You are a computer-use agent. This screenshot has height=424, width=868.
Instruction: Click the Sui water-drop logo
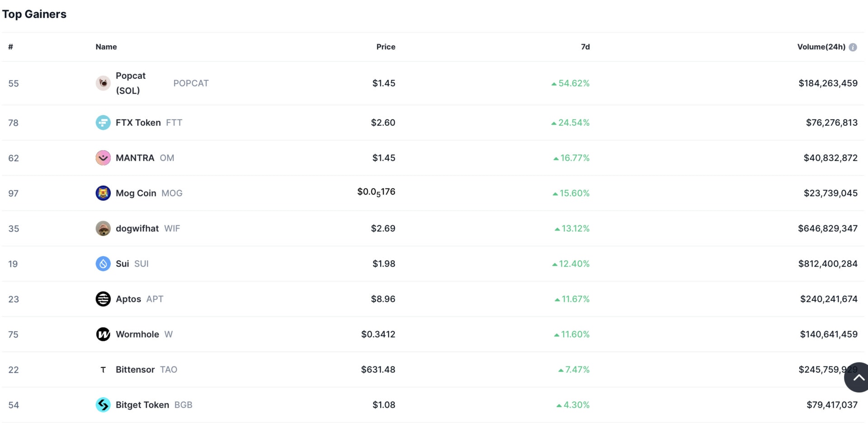[x=103, y=263]
